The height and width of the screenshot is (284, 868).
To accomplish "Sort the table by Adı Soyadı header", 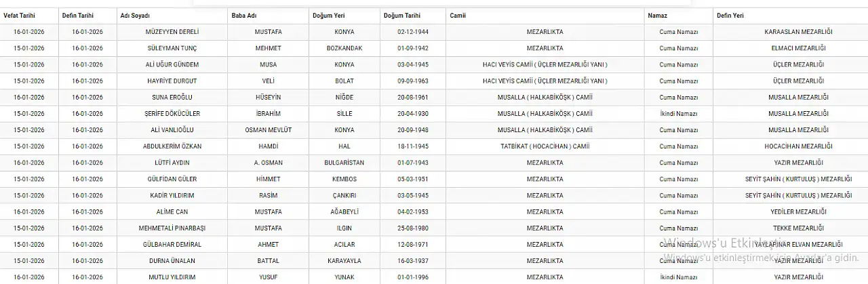I will coord(135,15).
